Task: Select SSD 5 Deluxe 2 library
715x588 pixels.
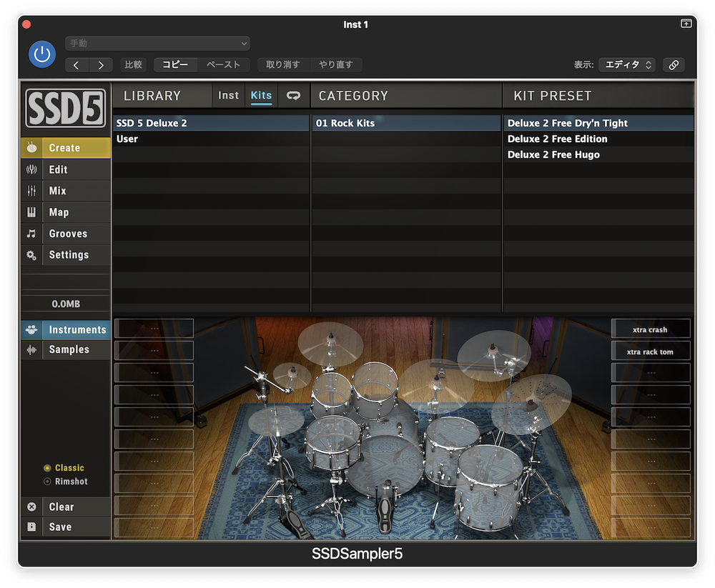Action: 211,123
